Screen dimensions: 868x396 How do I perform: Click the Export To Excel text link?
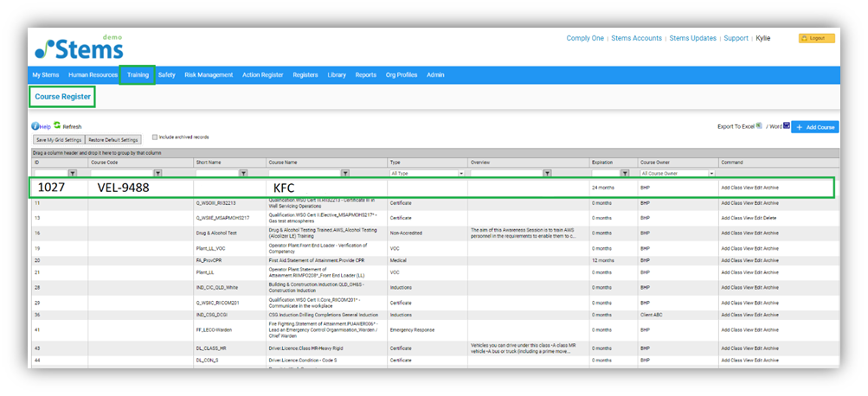pyautogui.click(x=736, y=126)
